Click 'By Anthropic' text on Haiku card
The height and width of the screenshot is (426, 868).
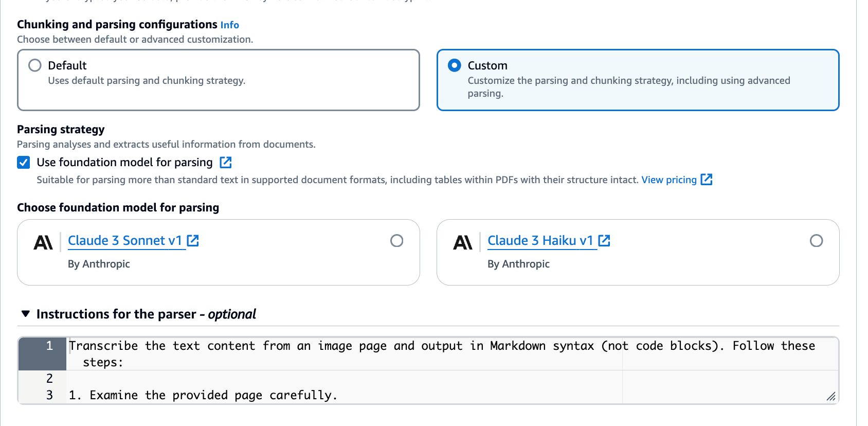pos(518,264)
